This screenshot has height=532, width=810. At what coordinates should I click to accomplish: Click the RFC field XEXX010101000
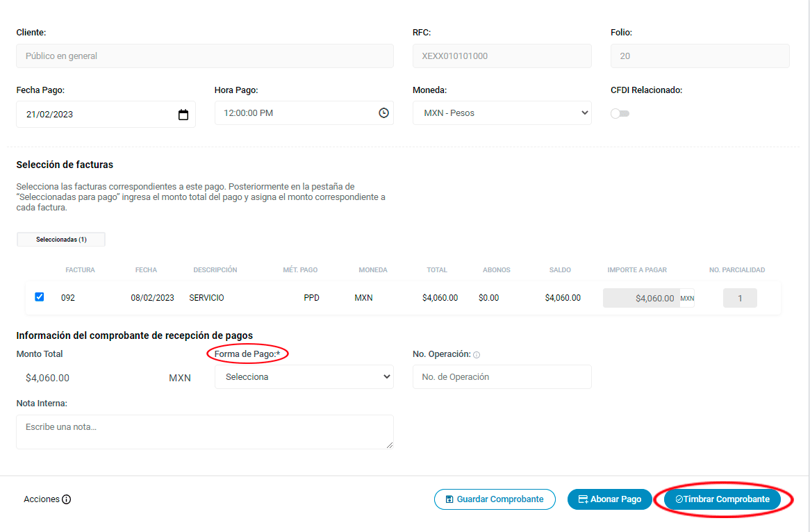(x=502, y=56)
